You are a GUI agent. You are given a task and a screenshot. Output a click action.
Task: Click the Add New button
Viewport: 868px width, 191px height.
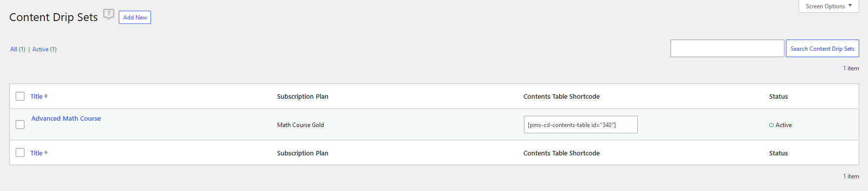tap(135, 18)
